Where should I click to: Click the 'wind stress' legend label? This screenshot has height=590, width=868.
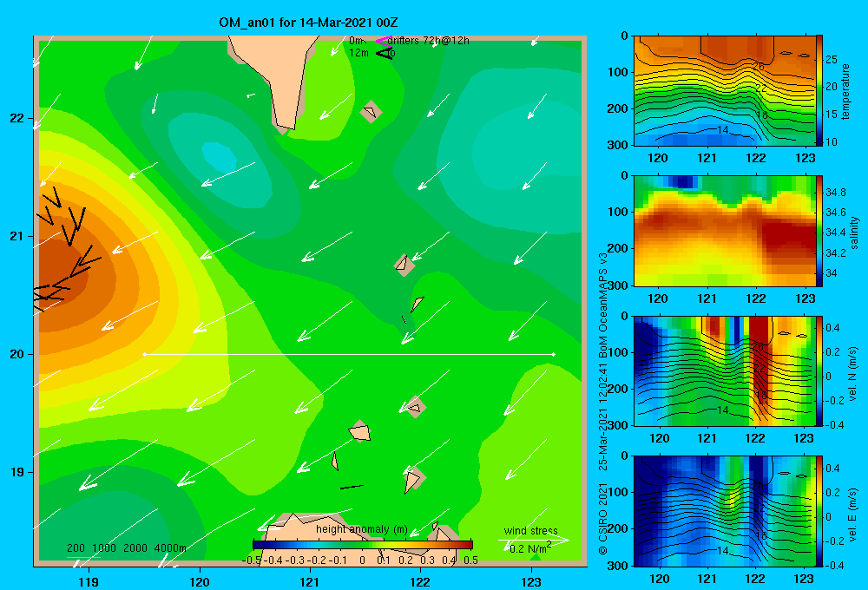pos(531,530)
